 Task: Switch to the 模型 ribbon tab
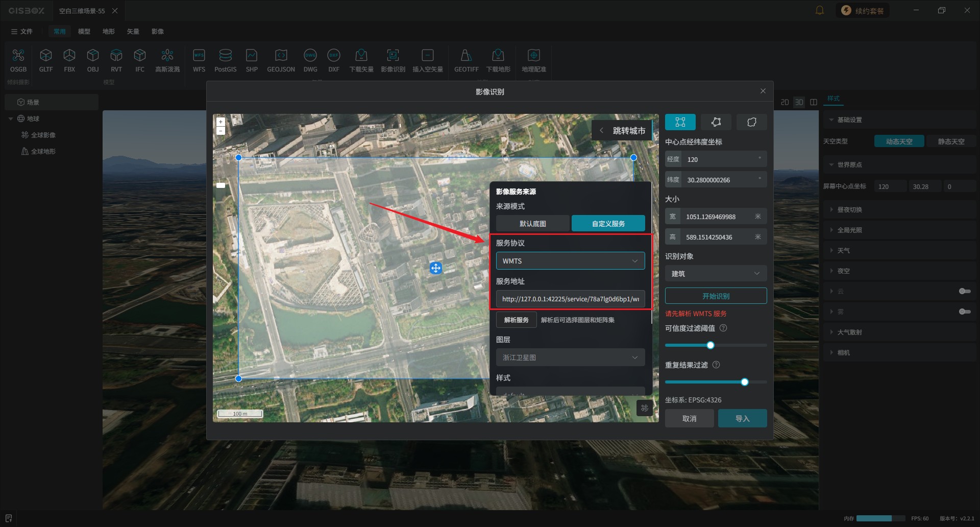pyautogui.click(x=84, y=32)
